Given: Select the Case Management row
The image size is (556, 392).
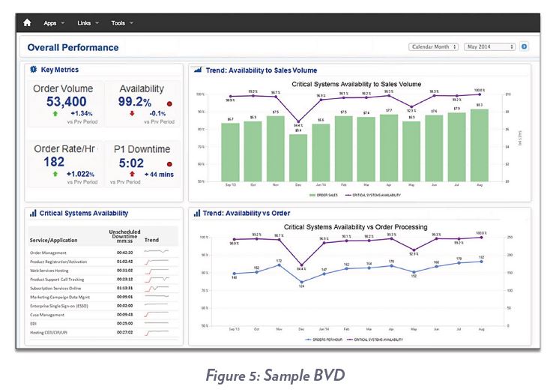Looking at the screenshot, I should click(x=103, y=315).
